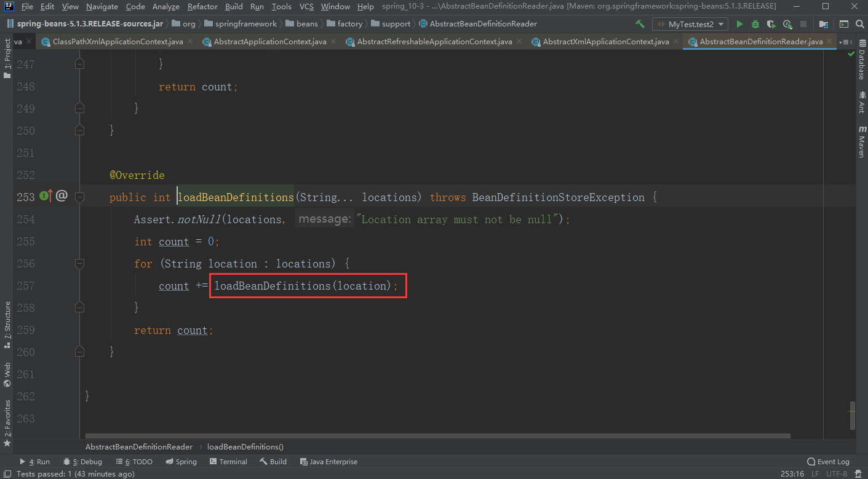Collapse the method fold at line 253

[79, 197]
